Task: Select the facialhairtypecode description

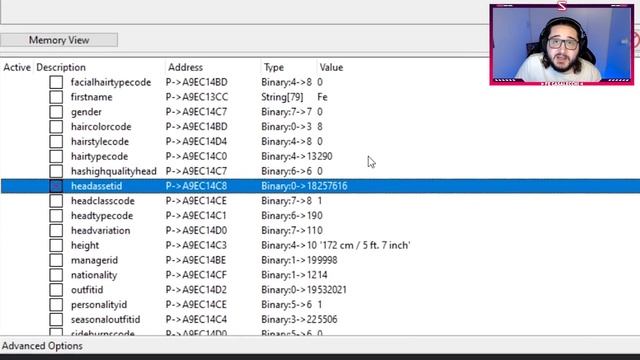Action: pos(111,82)
